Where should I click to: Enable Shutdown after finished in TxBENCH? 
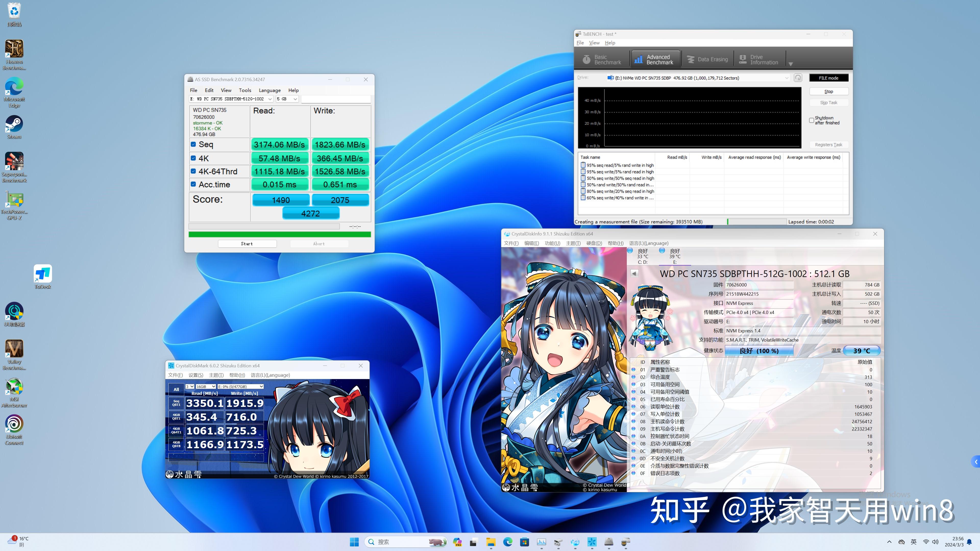(812, 120)
